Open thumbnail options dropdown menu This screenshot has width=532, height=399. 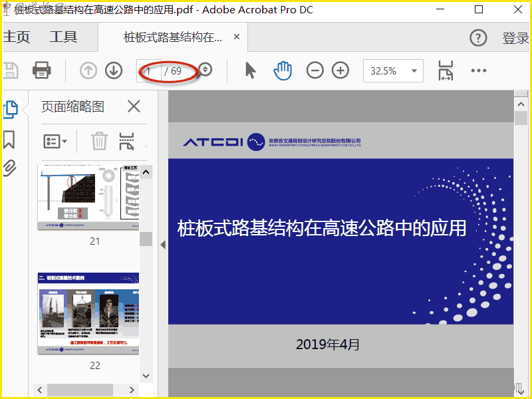(x=55, y=141)
